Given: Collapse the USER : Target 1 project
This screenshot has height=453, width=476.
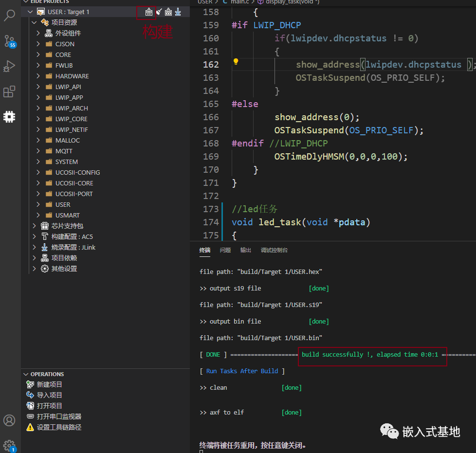Looking at the screenshot, I should (x=31, y=12).
